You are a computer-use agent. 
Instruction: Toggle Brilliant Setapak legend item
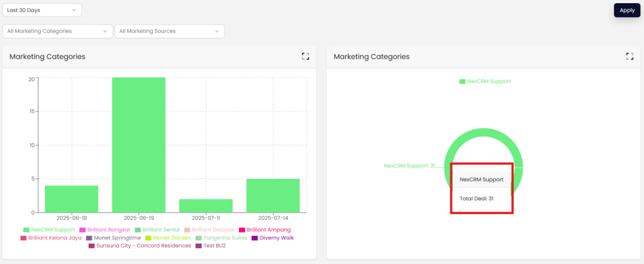pyautogui.click(x=211, y=230)
